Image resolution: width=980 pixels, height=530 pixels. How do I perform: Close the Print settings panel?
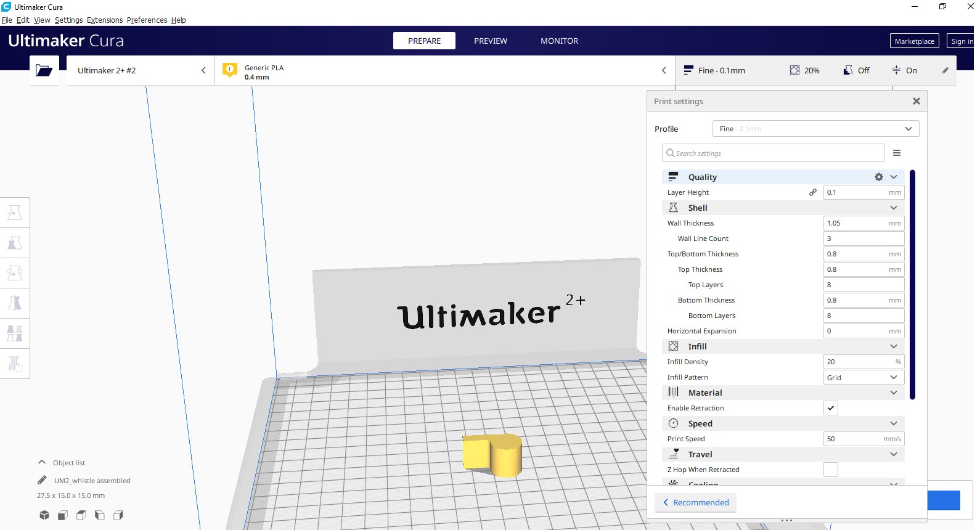917,101
